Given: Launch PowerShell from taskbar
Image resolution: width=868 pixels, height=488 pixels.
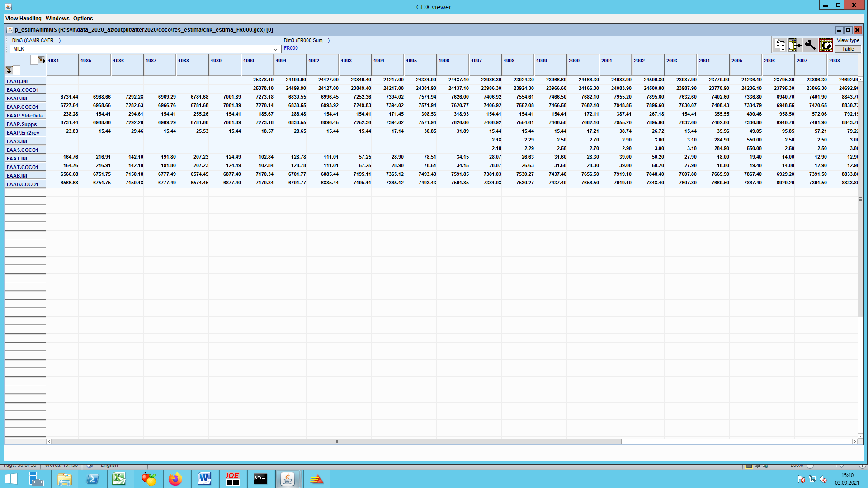Looking at the screenshot, I should (93, 479).
